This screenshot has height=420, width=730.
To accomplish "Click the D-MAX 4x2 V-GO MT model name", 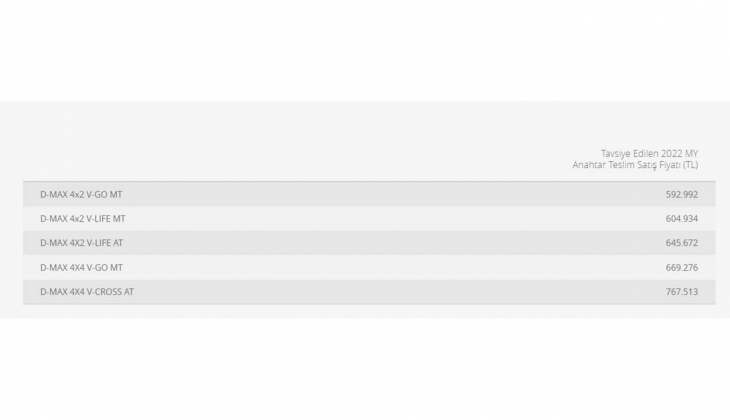I will (81, 194).
